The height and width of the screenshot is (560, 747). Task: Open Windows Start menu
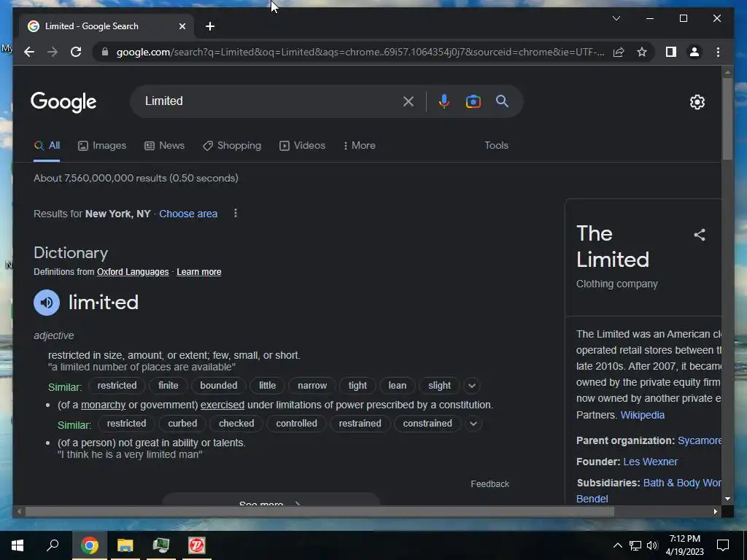pyautogui.click(x=18, y=545)
